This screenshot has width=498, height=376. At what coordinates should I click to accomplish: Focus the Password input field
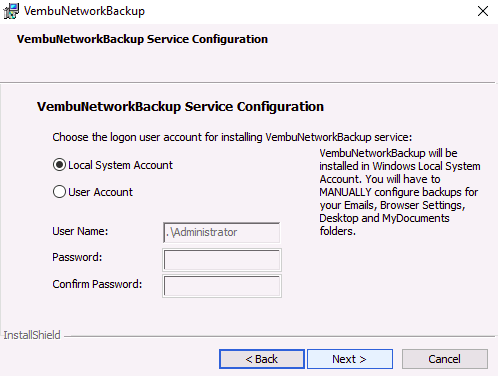(222, 260)
